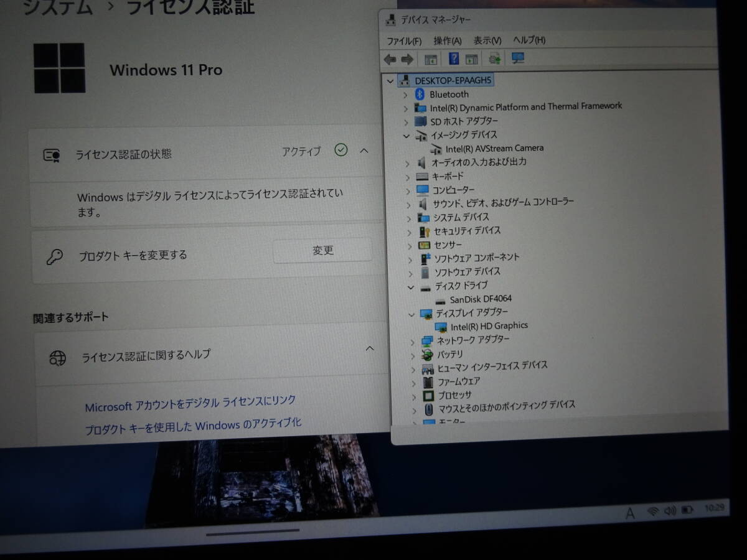Click the Back arrow in Device Manager toolbar
Image resolution: width=747 pixels, height=560 pixels.
(x=390, y=59)
